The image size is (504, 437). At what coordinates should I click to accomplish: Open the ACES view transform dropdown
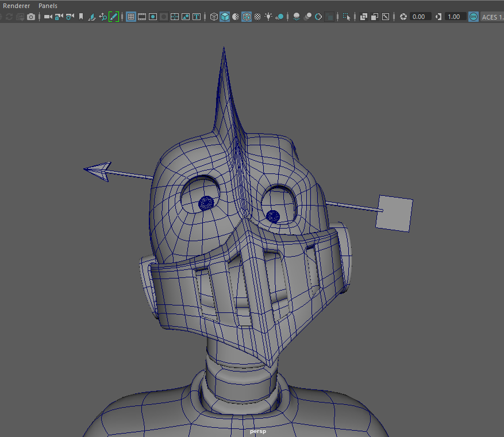click(492, 17)
